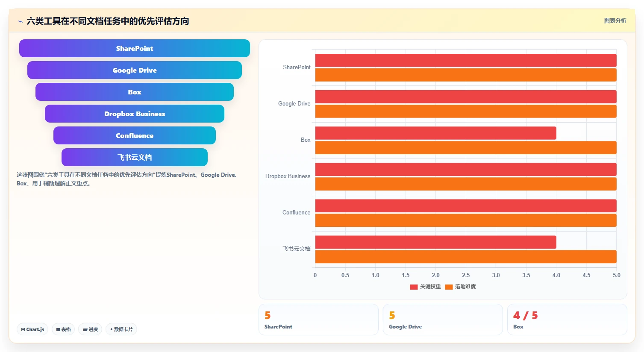Image resolution: width=644 pixels, height=352 pixels.
Task: Click the 进度 tag chip
Action: (90, 329)
